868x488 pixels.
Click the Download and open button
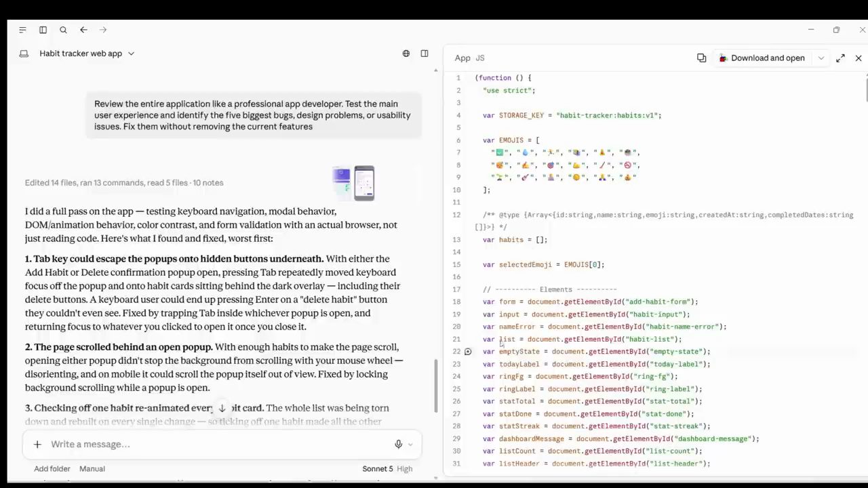(762, 58)
